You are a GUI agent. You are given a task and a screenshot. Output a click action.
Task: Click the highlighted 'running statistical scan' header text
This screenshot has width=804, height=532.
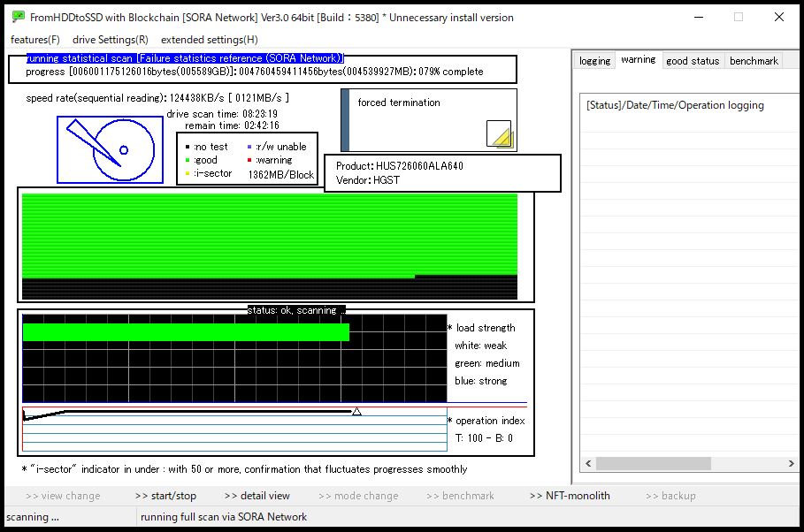[185, 58]
